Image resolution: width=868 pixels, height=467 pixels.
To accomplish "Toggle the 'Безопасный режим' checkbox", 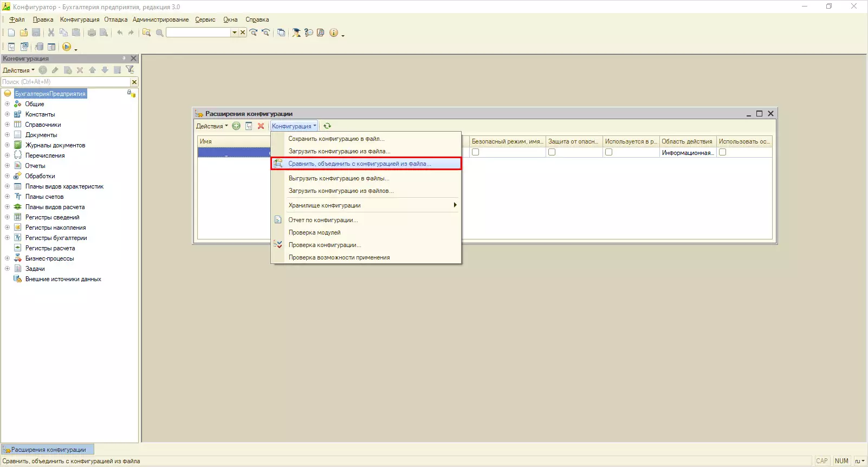I will tap(475, 152).
